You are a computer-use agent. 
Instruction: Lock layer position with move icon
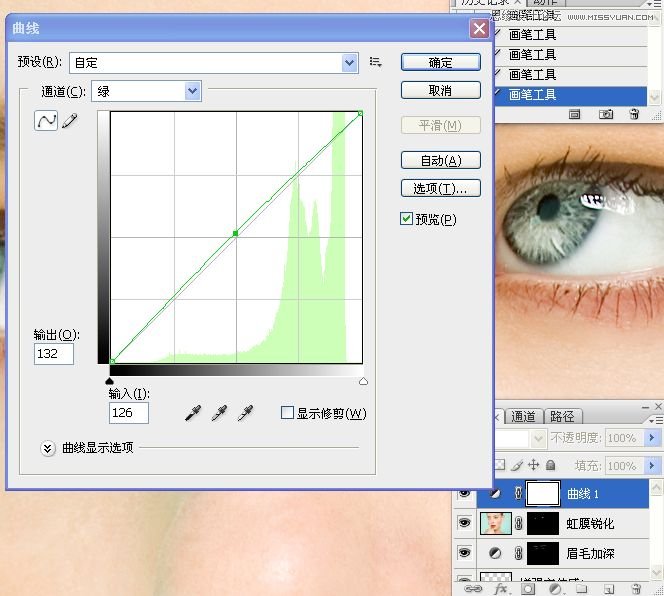pos(534,465)
